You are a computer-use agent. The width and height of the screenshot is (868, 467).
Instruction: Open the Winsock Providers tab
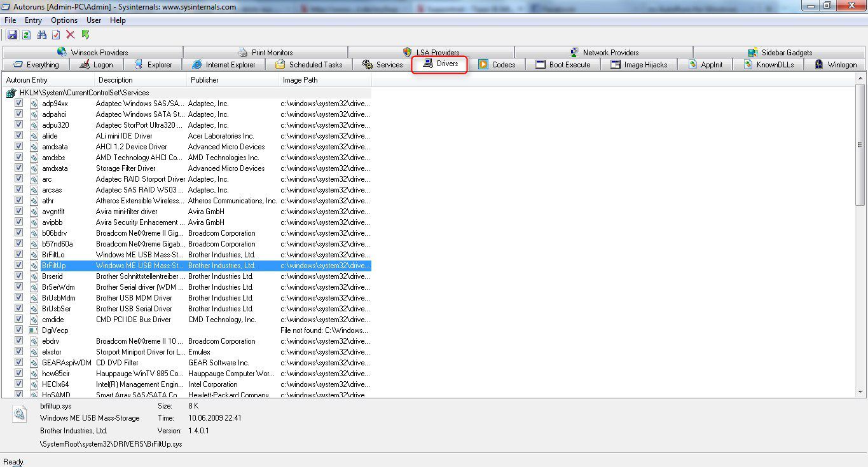pyautogui.click(x=93, y=53)
